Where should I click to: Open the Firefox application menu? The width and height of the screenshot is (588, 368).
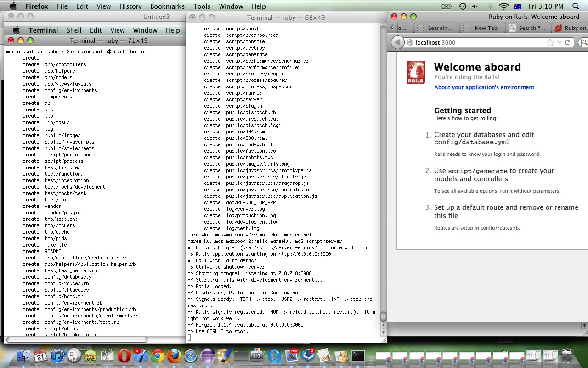(x=36, y=6)
